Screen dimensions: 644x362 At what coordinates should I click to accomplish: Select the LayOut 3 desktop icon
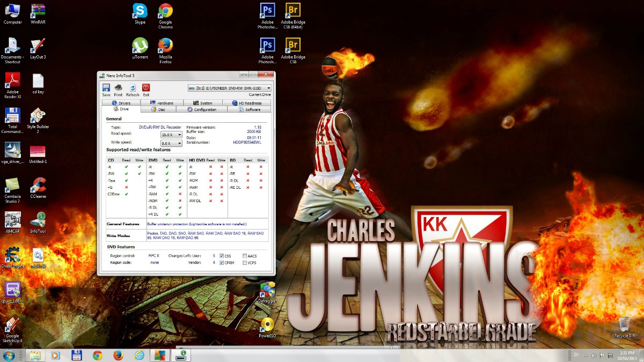pos(38,48)
